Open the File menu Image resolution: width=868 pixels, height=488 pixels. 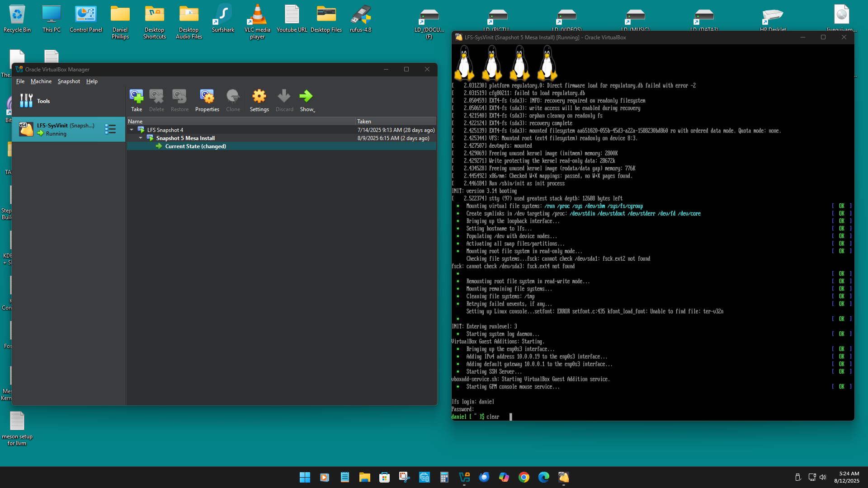pos(20,81)
